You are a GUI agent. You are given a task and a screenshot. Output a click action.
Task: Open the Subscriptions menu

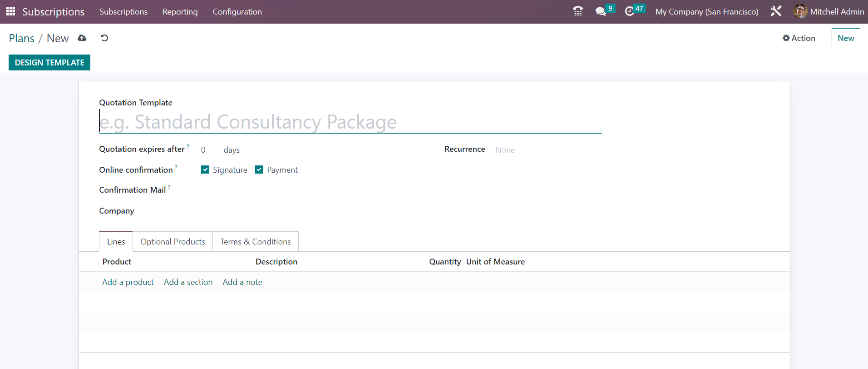[123, 12]
